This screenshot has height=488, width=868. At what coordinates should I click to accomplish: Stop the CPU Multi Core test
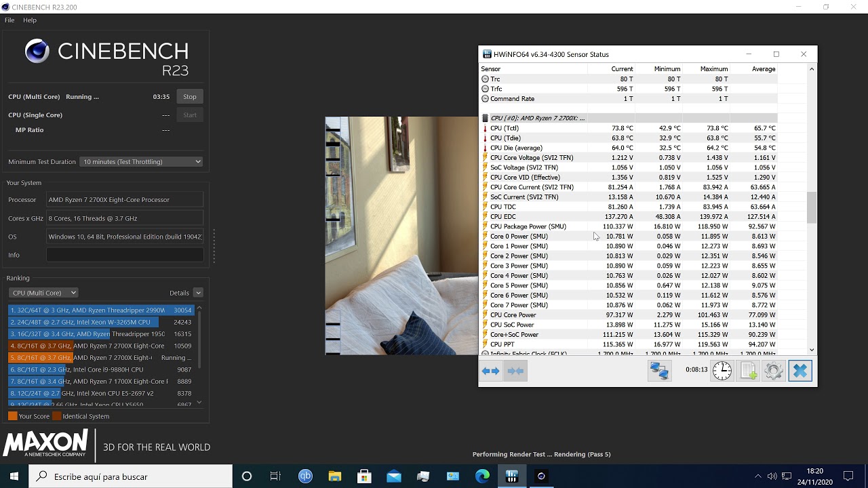pyautogui.click(x=190, y=97)
